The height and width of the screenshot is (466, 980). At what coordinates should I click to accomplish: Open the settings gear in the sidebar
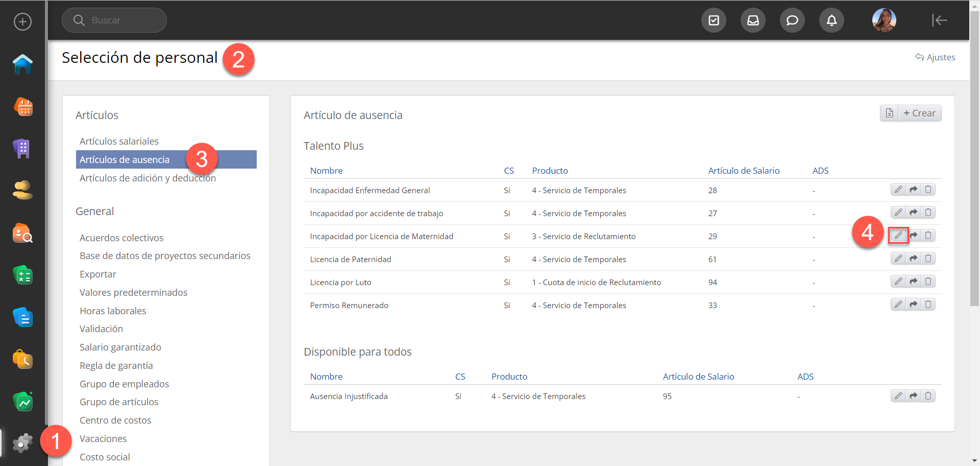tap(22, 443)
